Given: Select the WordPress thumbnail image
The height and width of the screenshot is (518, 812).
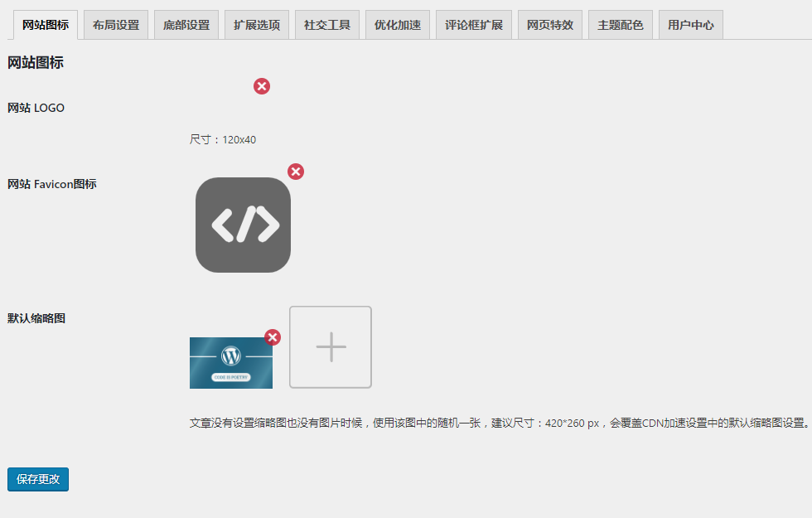Looking at the screenshot, I should [x=230, y=363].
